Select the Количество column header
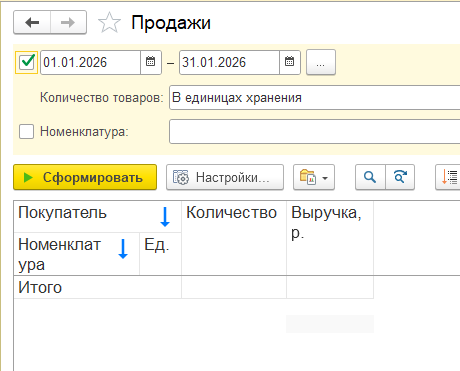 (x=234, y=238)
